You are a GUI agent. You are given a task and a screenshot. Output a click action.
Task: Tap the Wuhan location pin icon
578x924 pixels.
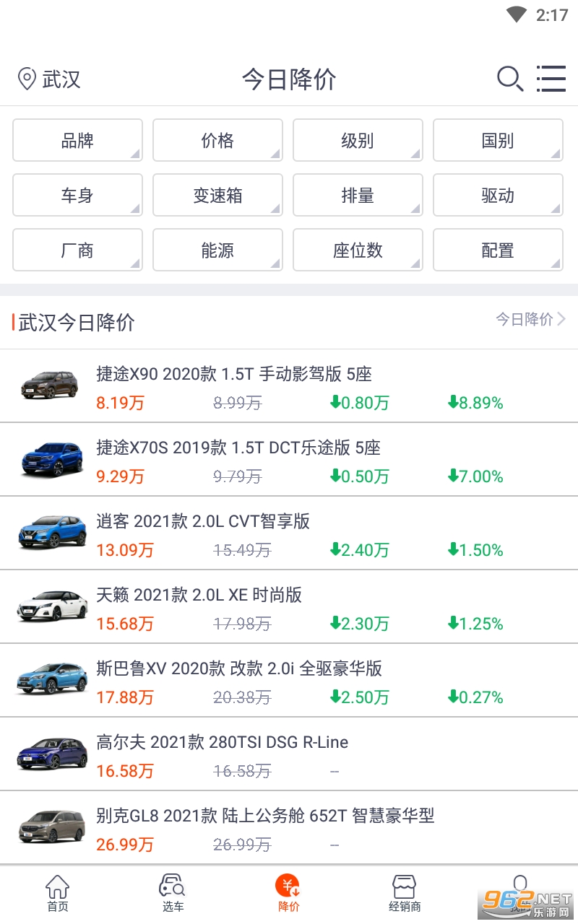[27, 79]
